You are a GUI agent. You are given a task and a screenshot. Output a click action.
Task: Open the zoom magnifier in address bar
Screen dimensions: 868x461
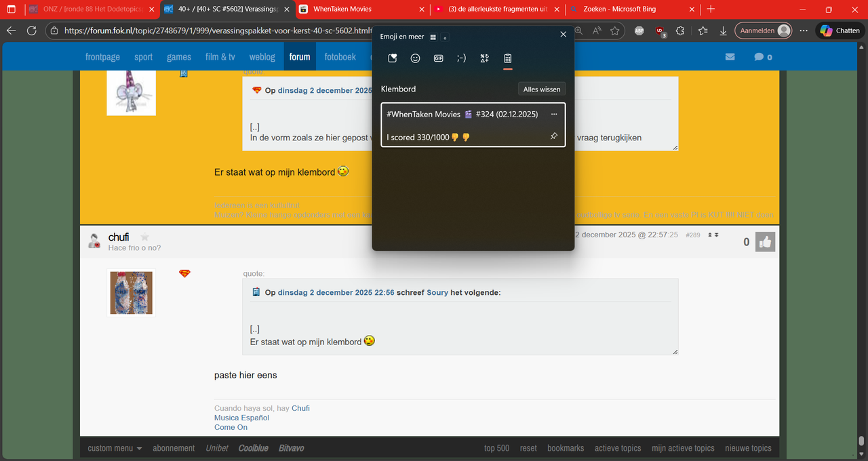pos(578,31)
